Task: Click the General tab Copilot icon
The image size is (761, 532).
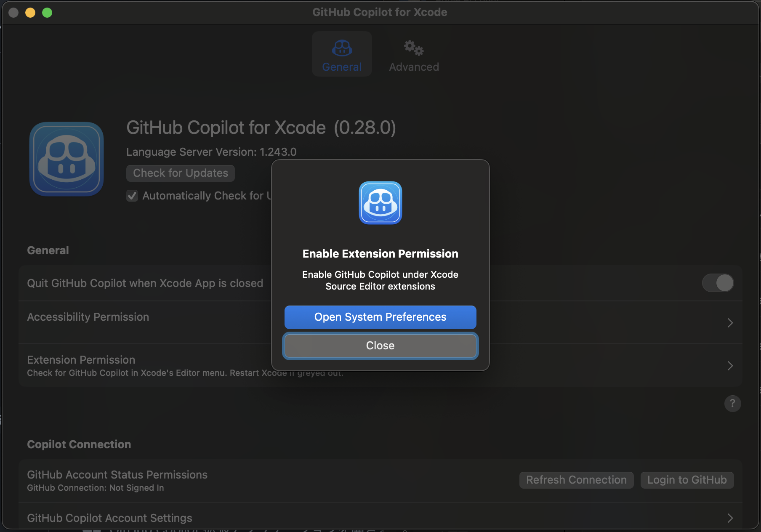Action: [342, 48]
